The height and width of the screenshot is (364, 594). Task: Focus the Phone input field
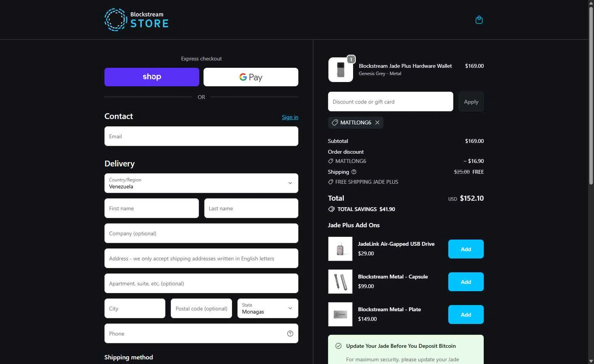pos(201,334)
